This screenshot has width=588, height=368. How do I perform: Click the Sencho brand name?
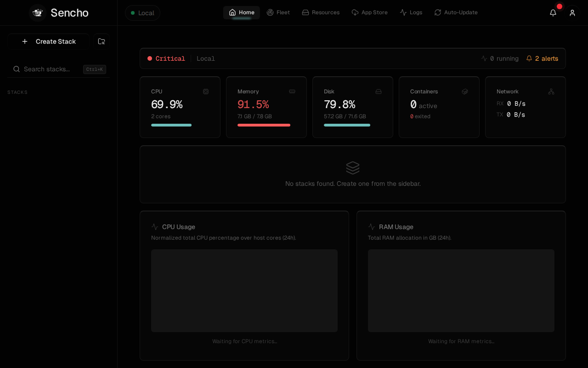point(69,13)
